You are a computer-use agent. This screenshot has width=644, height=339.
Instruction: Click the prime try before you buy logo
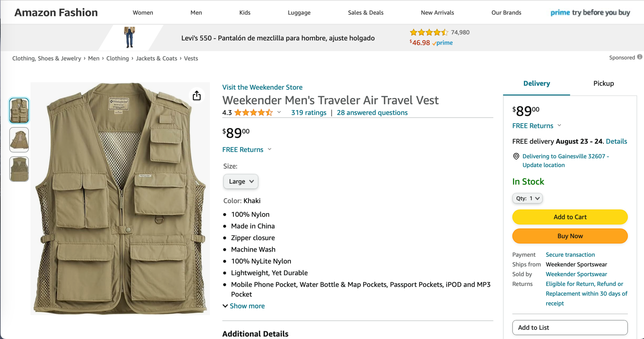pos(590,13)
